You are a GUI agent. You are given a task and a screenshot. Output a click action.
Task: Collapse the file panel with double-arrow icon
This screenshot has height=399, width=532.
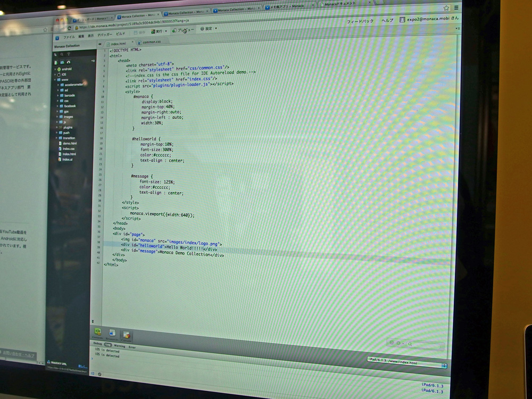100,44
